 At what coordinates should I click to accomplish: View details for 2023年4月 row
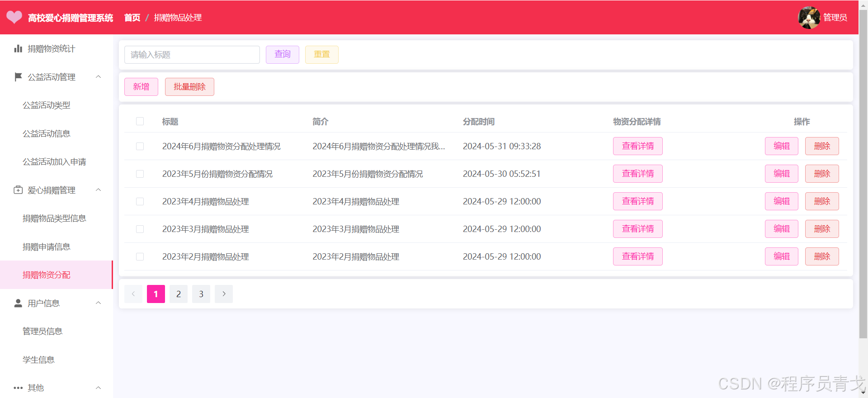[638, 201]
